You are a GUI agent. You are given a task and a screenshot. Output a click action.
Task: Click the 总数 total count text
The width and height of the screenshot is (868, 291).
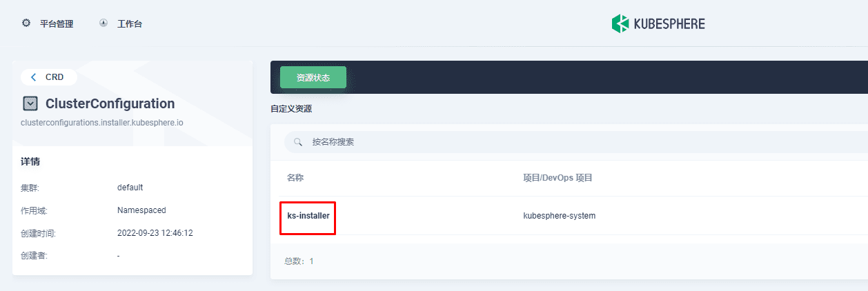[x=299, y=261]
